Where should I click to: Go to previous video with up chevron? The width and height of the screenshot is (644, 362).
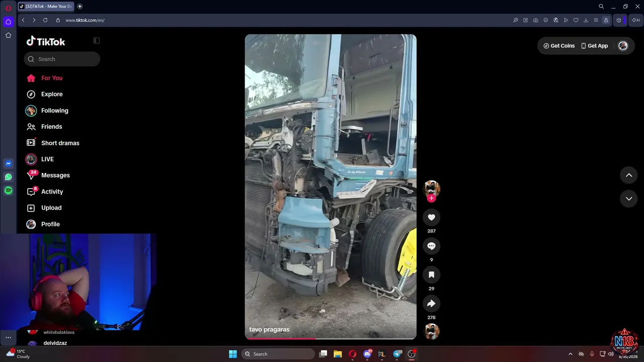pos(629,175)
